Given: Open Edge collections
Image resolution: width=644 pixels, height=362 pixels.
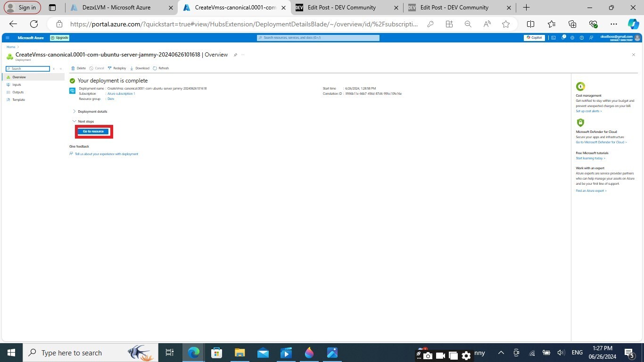Looking at the screenshot, I should click(x=572, y=24).
